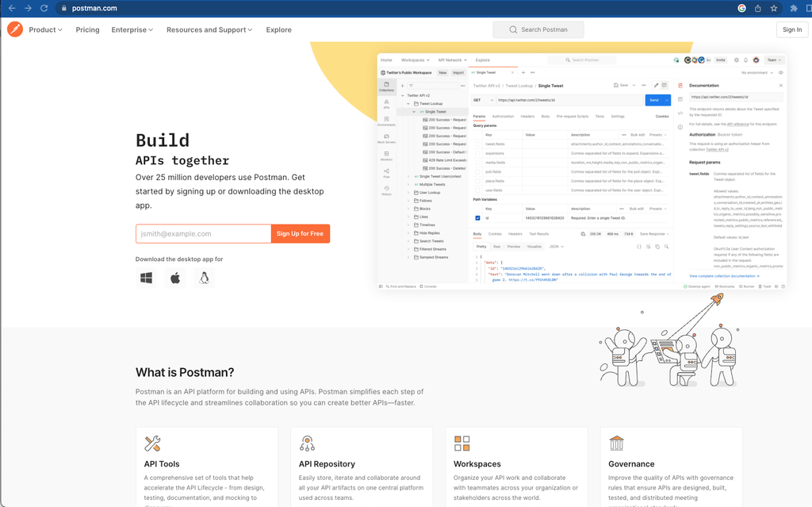
Task: Toggle environment quick look with the eye icon
Action: (781, 72)
